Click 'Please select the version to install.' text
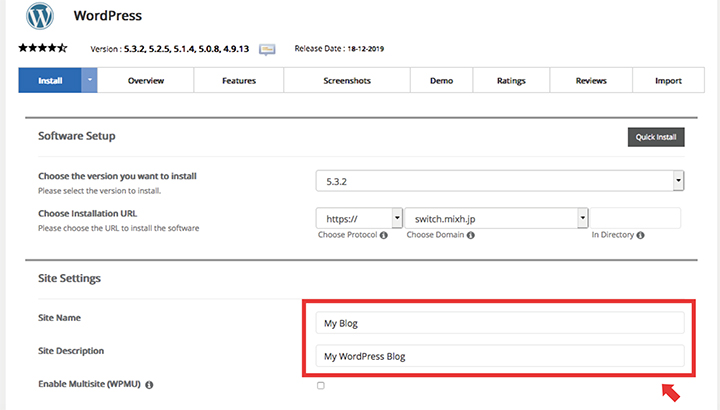The image size is (720, 410). (99, 191)
